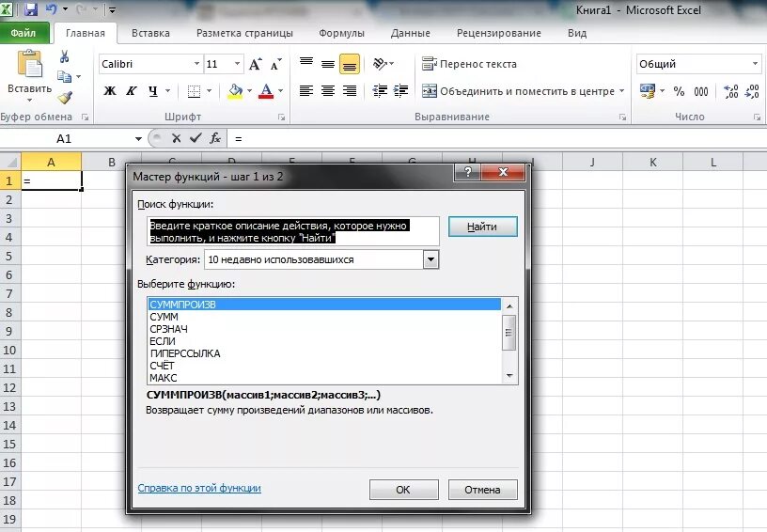
Task: Toggle bottom vertical alignment
Action: (x=350, y=64)
